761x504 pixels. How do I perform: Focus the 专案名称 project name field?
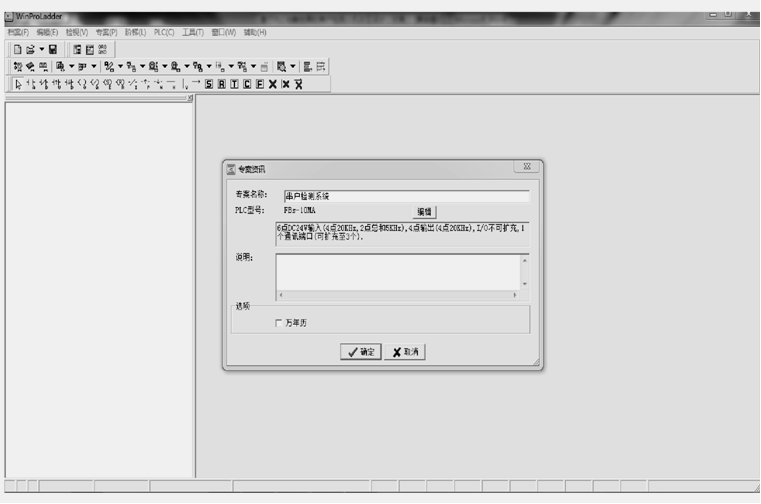point(407,196)
